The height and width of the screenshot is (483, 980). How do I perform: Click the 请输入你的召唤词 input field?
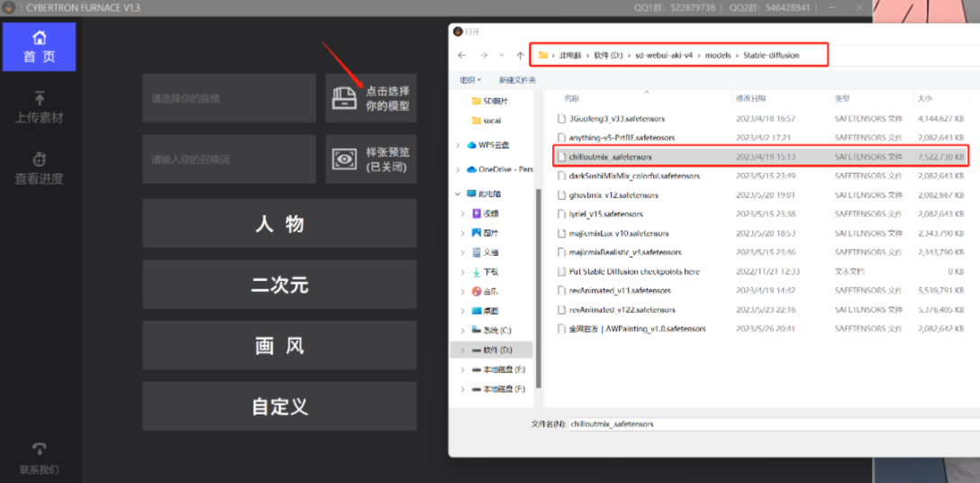[229, 159]
